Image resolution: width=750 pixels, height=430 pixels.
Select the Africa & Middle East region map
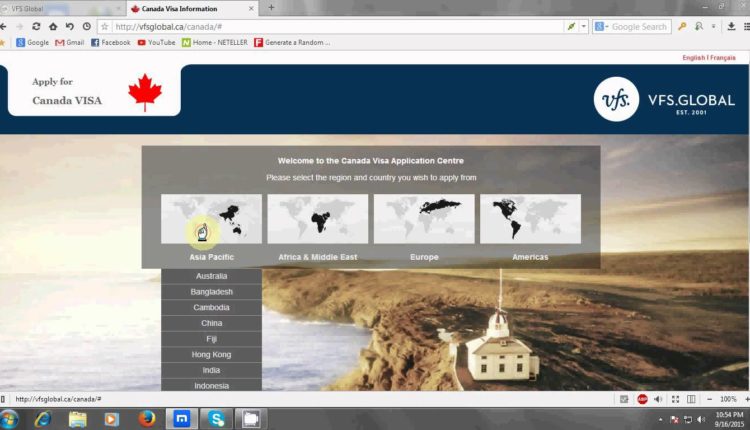(318, 219)
